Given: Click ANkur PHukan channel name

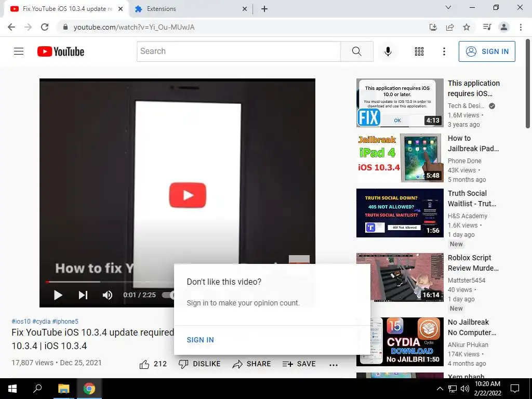Looking at the screenshot, I should click(468, 345).
